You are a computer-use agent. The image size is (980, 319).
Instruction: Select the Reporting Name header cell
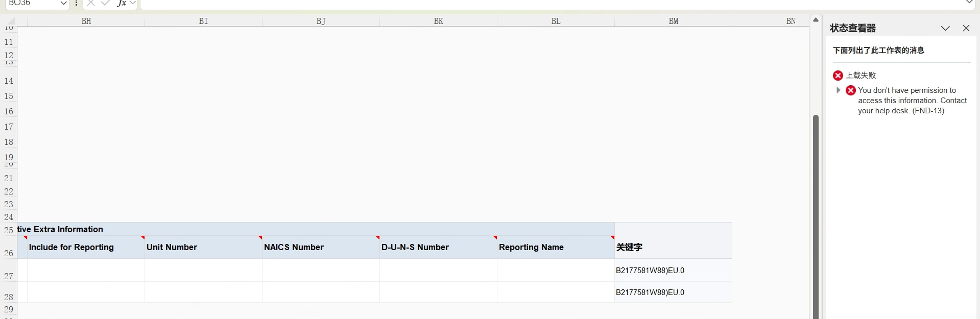coord(556,247)
